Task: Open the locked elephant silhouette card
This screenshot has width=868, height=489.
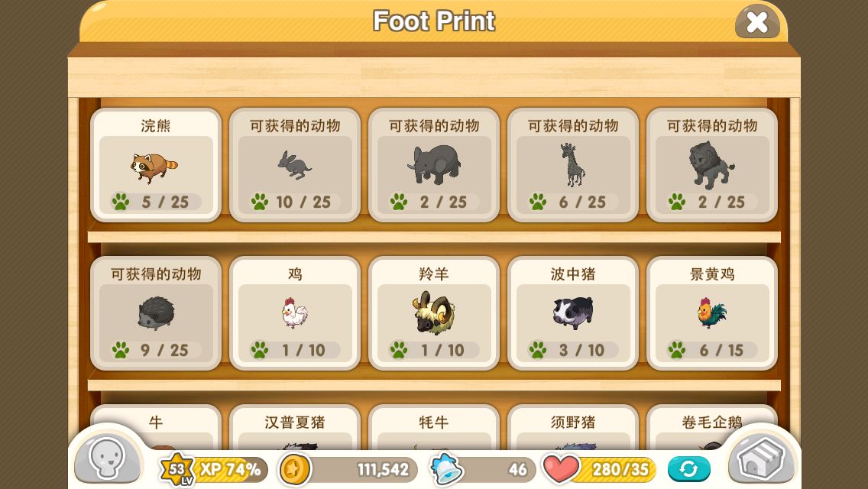Action: coord(433,165)
